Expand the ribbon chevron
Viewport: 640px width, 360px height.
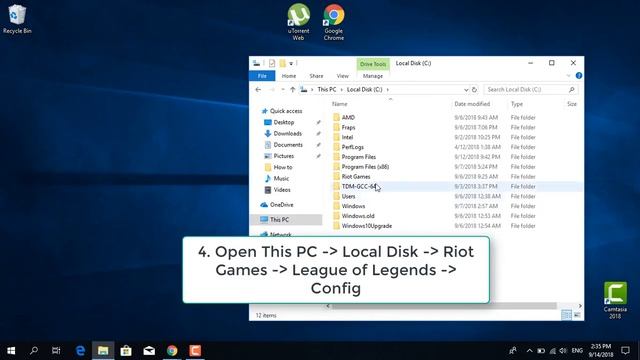pos(568,76)
